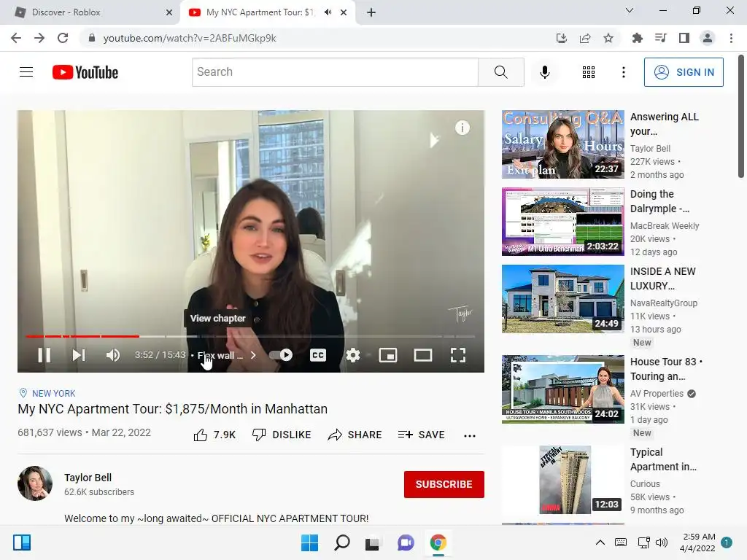Like the video (7.9K)
747x560 pixels.
pyautogui.click(x=214, y=435)
